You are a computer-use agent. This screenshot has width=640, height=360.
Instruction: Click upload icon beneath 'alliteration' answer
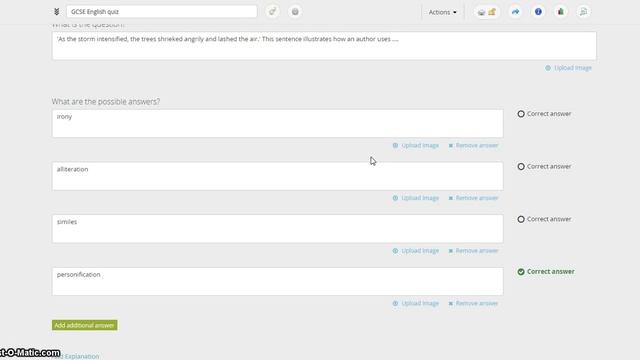pyautogui.click(x=395, y=198)
